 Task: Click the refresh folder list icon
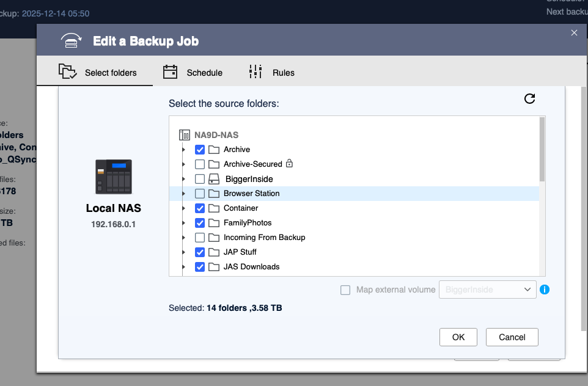tap(530, 99)
